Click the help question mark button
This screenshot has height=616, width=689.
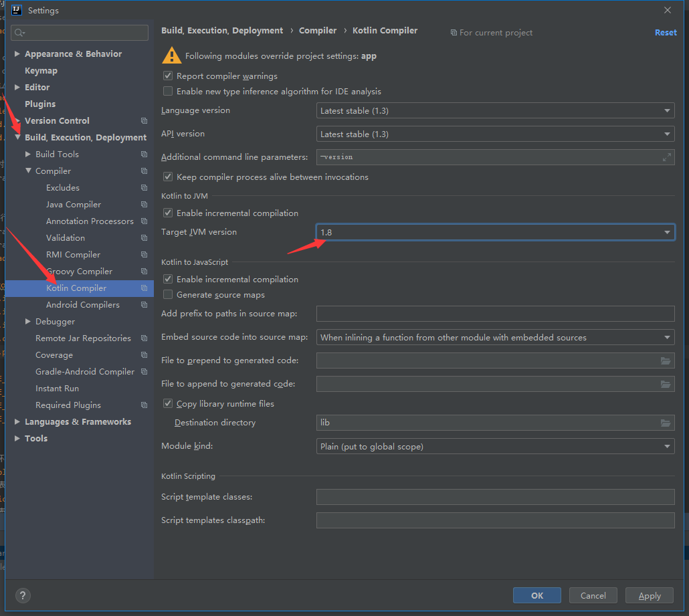[x=23, y=596]
